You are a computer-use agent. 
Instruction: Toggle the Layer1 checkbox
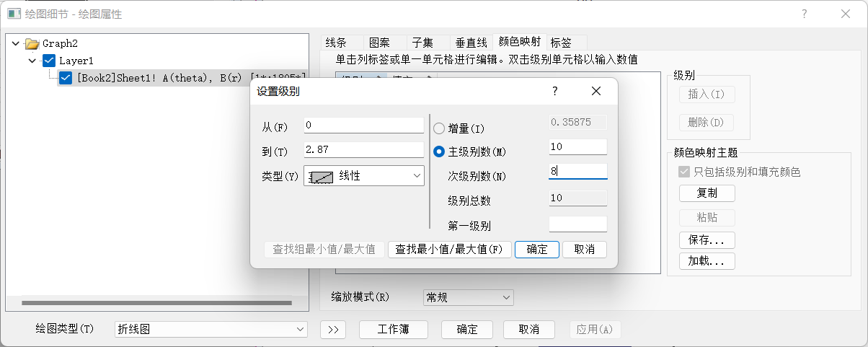pos(49,61)
